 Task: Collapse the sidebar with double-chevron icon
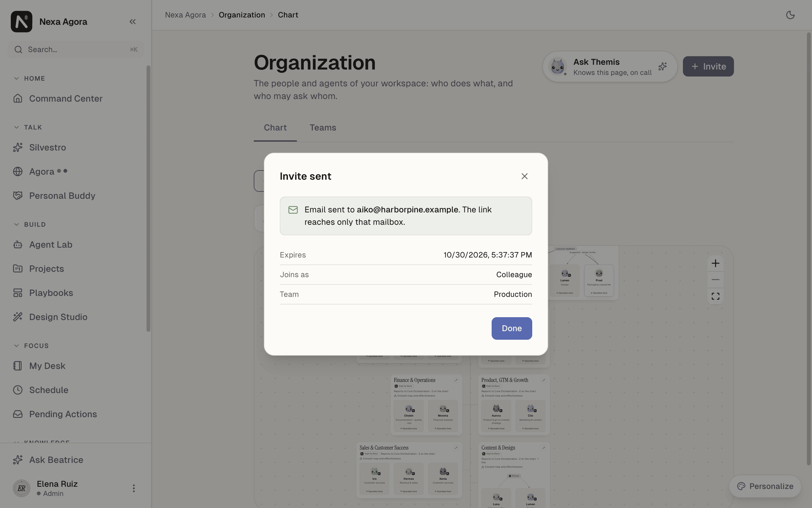(x=133, y=22)
